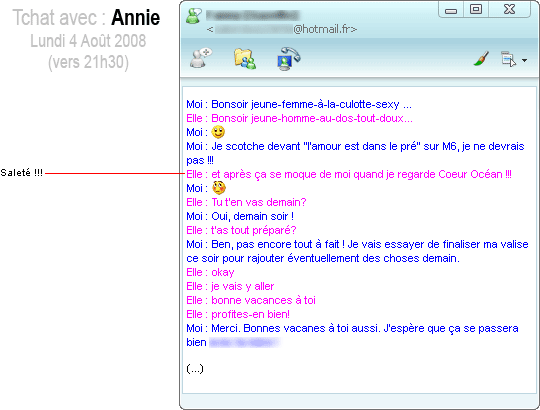
Task: Click the smiley emoticon in chat
Action: [x=218, y=132]
